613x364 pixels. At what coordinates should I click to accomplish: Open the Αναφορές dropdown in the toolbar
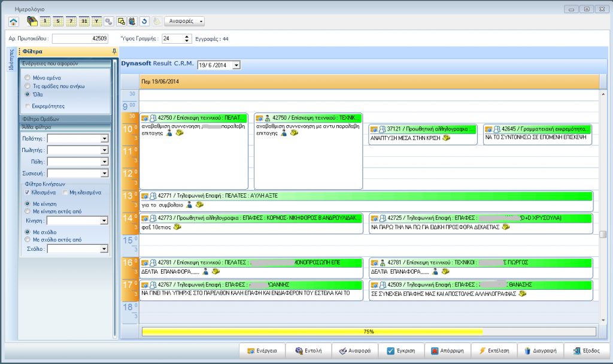pyautogui.click(x=184, y=21)
